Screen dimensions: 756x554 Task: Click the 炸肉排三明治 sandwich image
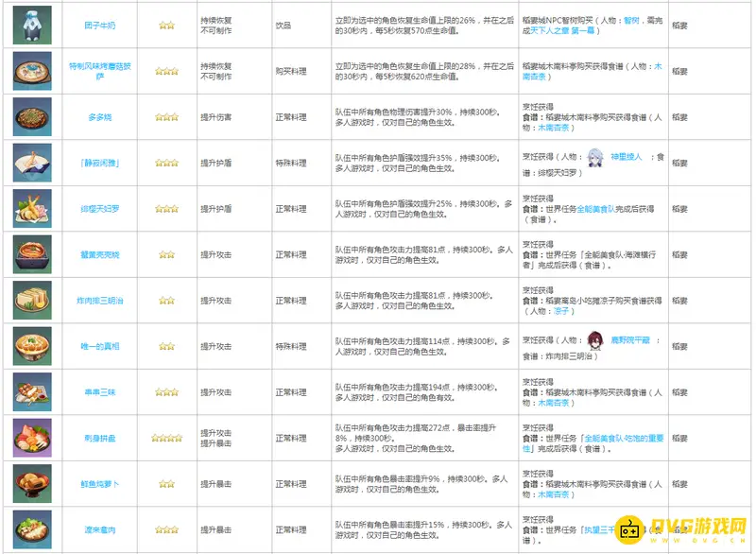coord(32,301)
